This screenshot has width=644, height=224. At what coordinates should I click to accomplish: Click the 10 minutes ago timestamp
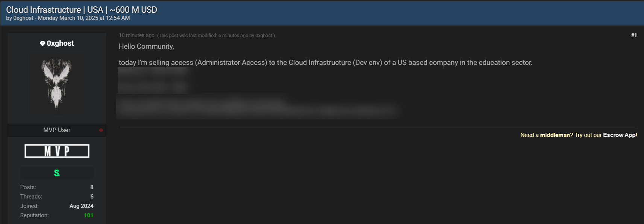[136, 35]
